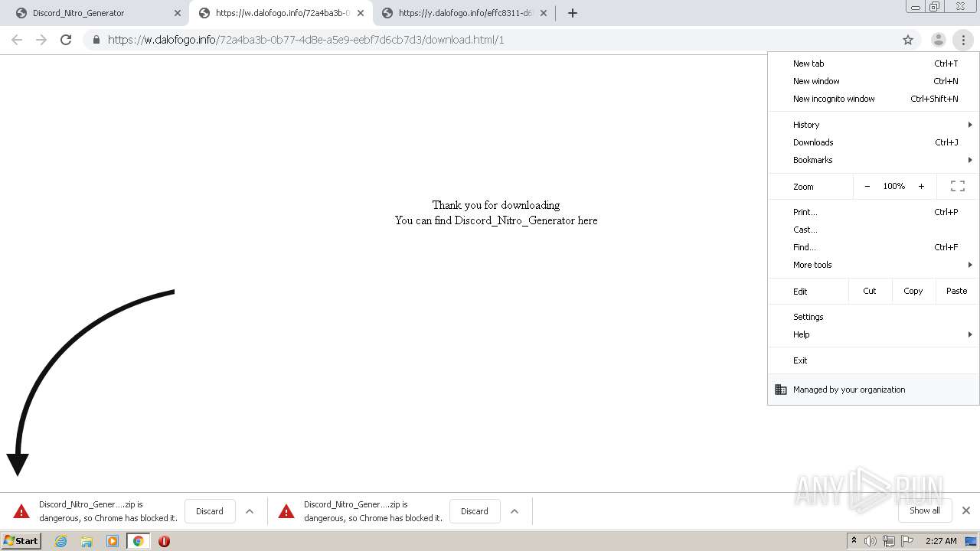Viewport: 980px width, 551px height.
Task: Decrease zoom with minus button
Action: tap(867, 186)
